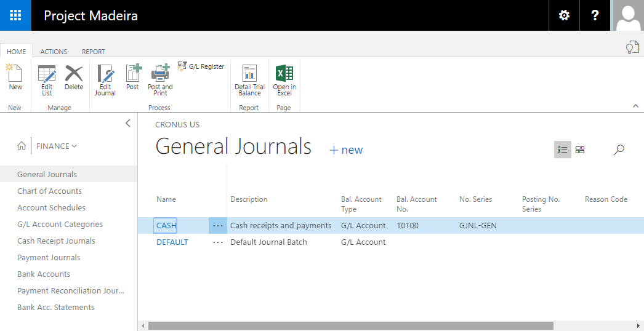644x331 pixels.
Task: Click the Delete icon in ribbon
Action: click(x=74, y=78)
